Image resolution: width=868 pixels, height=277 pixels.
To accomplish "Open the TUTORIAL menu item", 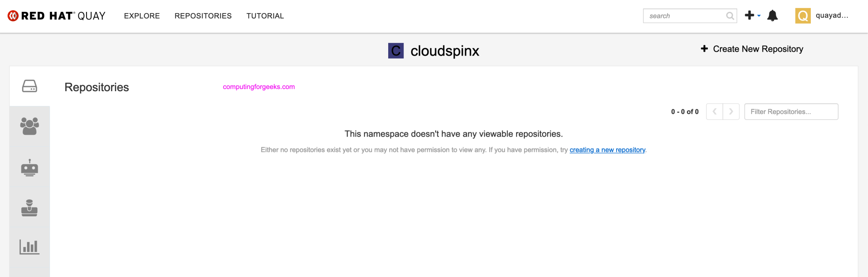I will pyautogui.click(x=265, y=16).
